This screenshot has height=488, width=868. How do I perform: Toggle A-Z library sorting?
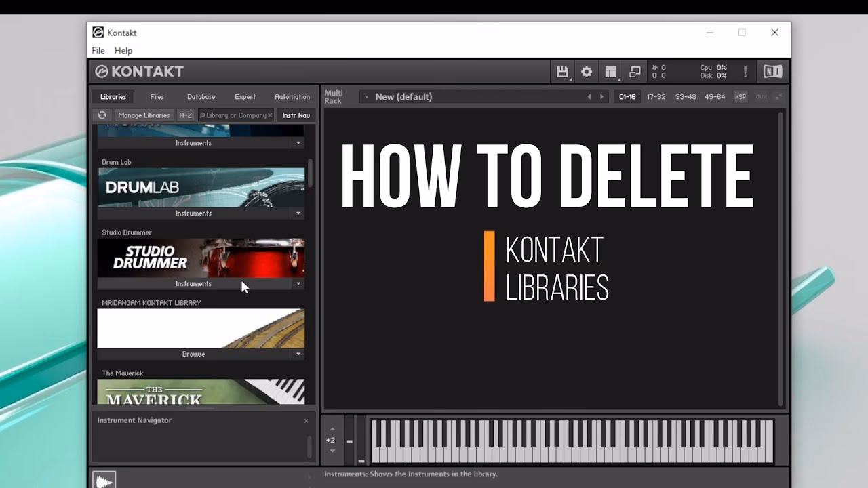[x=185, y=115]
